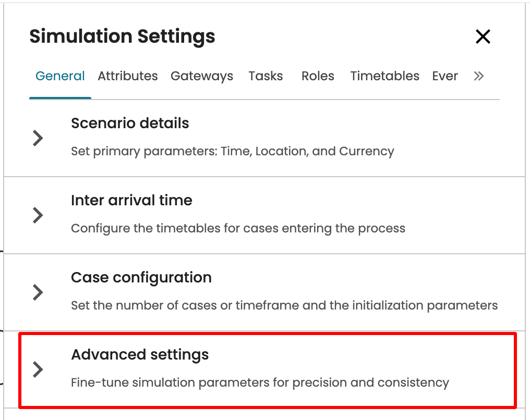Click the Inter arrival time heading
Image resolution: width=530 pixels, height=420 pixels.
tap(131, 201)
